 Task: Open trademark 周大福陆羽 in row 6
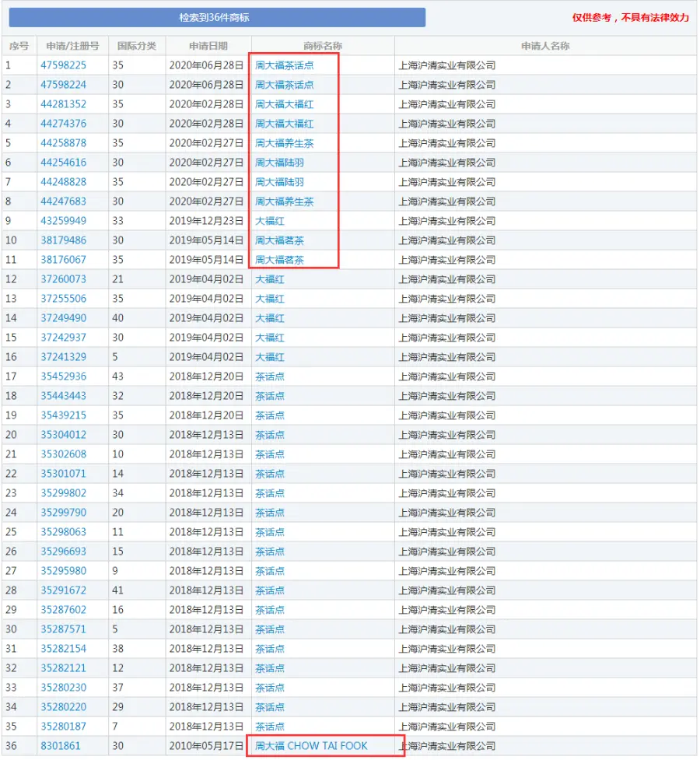point(280,163)
